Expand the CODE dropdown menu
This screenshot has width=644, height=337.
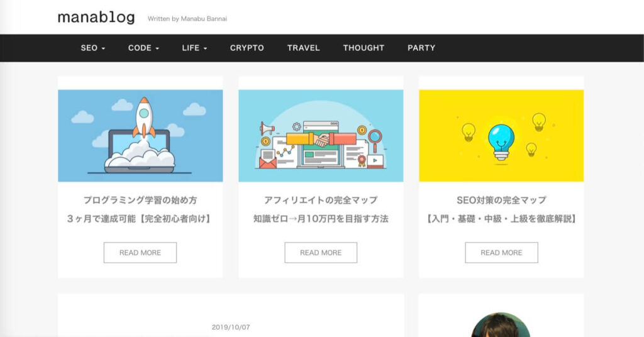[x=143, y=48]
